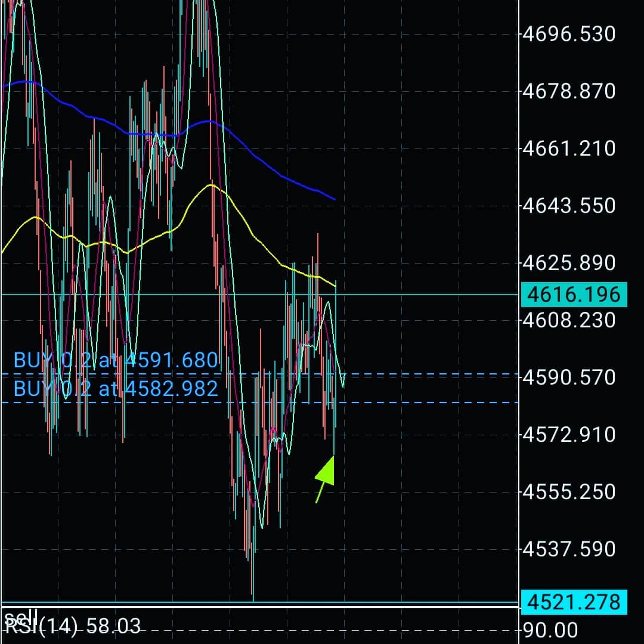Click the 4625.890 price axis label
Viewport: 644px width, 644px height.
[x=569, y=263]
